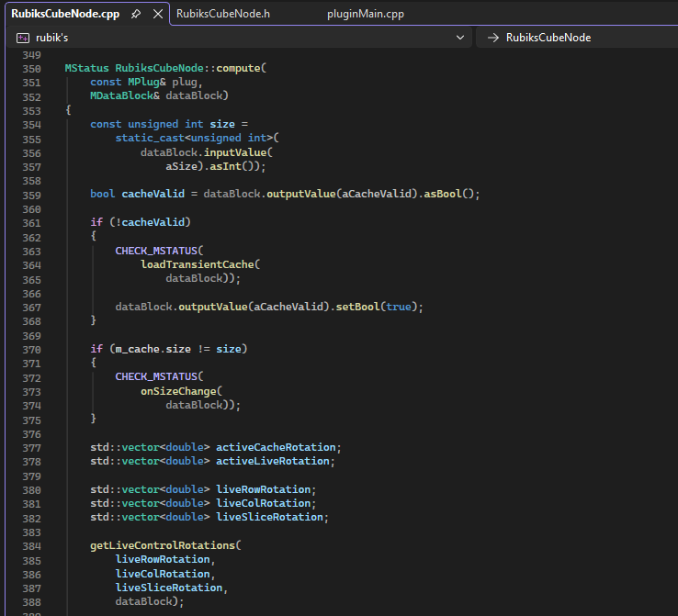This screenshot has height=616, width=678.
Task: Click line number 384 in the gutter
Action: [31, 546]
